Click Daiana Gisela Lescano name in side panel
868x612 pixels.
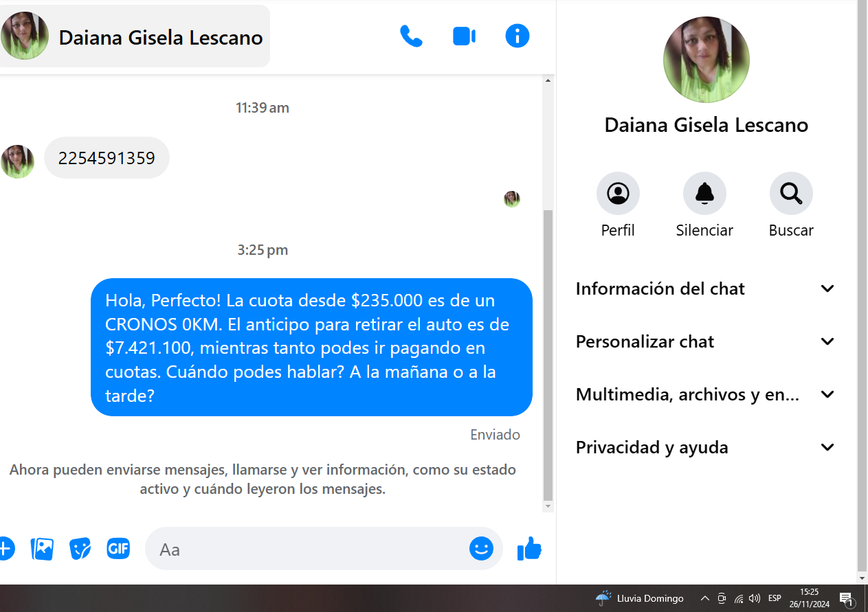(706, 125)
